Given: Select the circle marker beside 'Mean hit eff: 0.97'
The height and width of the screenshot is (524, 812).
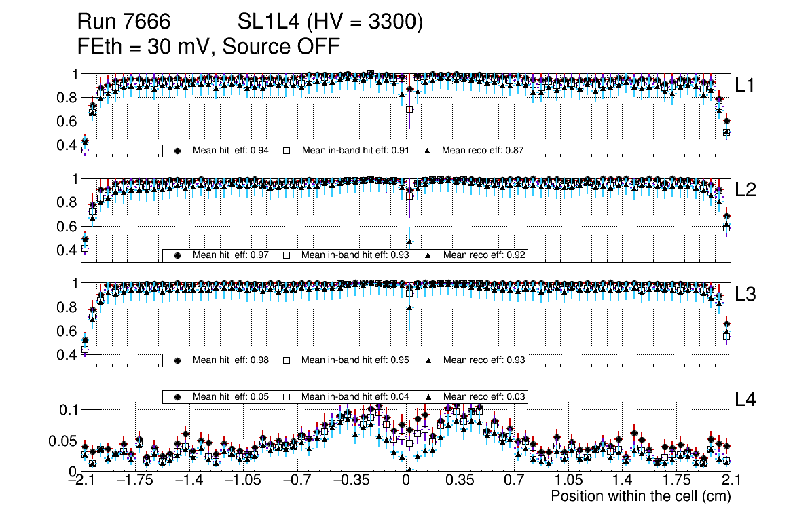Looking at the screenshot, I should 178,255.
